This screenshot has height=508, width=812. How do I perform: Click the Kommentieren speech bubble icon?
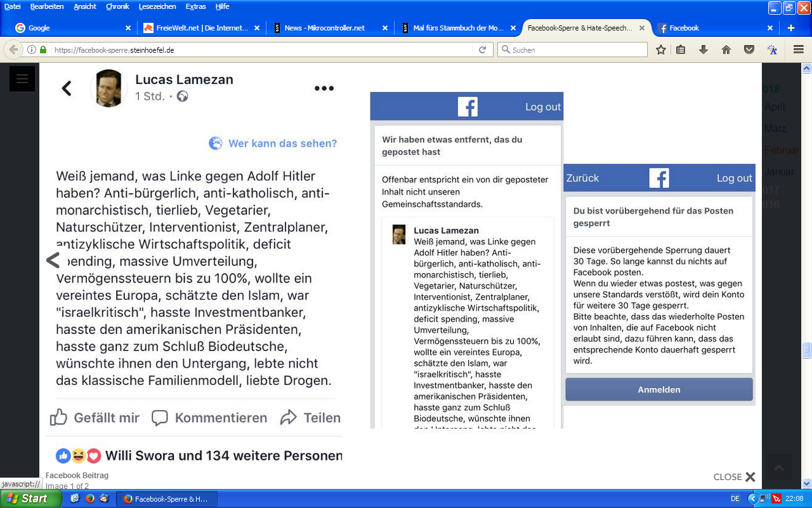pos(160,417)
